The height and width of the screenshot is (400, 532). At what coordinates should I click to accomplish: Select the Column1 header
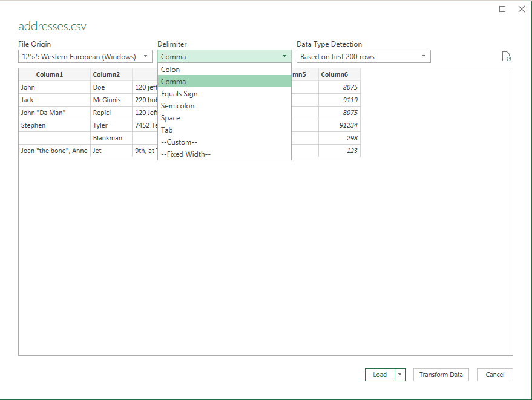click(54, 74)
